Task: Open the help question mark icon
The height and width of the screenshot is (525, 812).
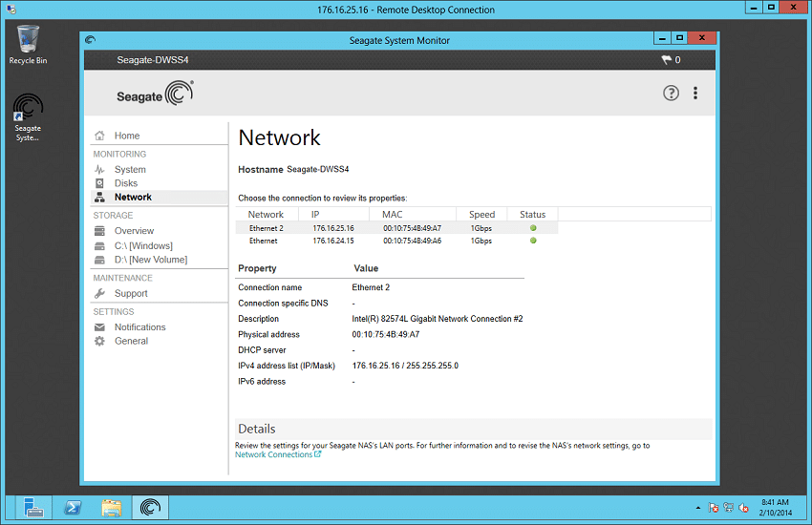Action: tap(671, 94)
